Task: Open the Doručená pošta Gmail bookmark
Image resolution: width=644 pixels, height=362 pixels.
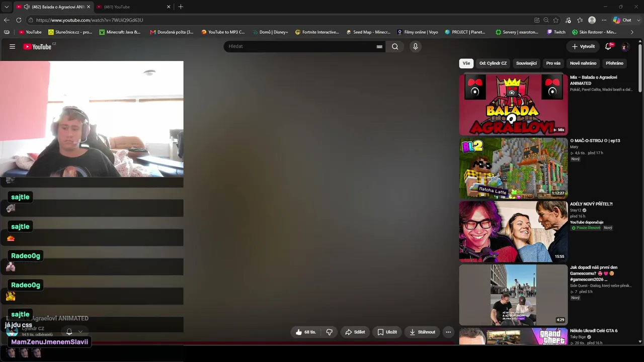Action: click(x=172, y=32)
